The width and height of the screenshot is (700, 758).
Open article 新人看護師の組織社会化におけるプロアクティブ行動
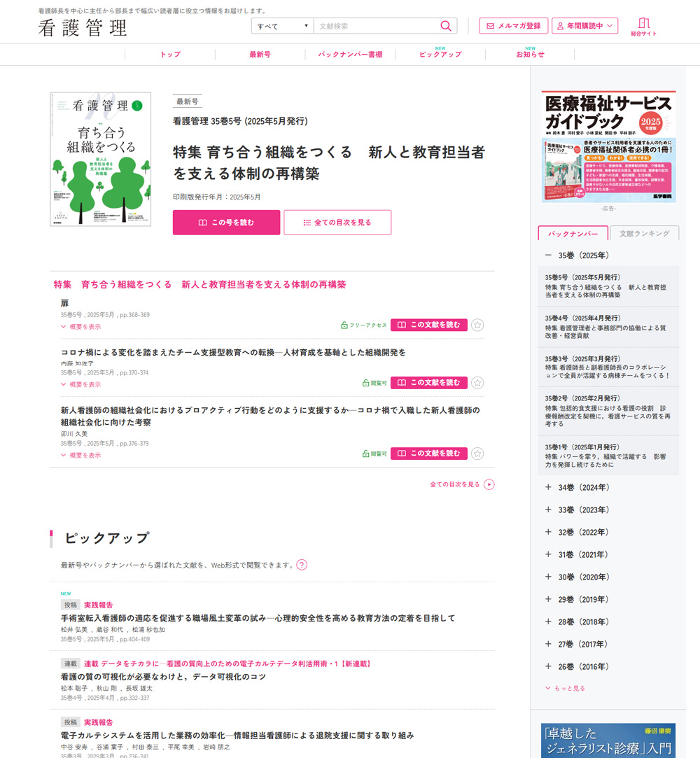point(271,416)
